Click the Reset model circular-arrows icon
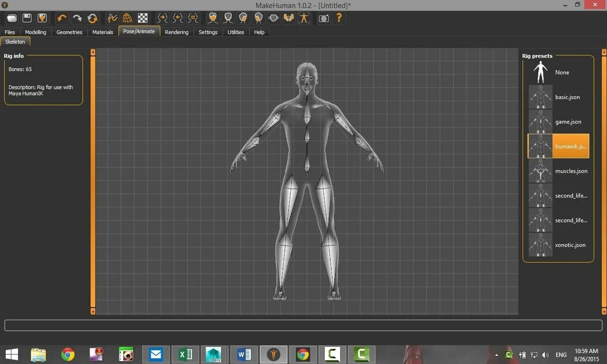 pos(92,18)
